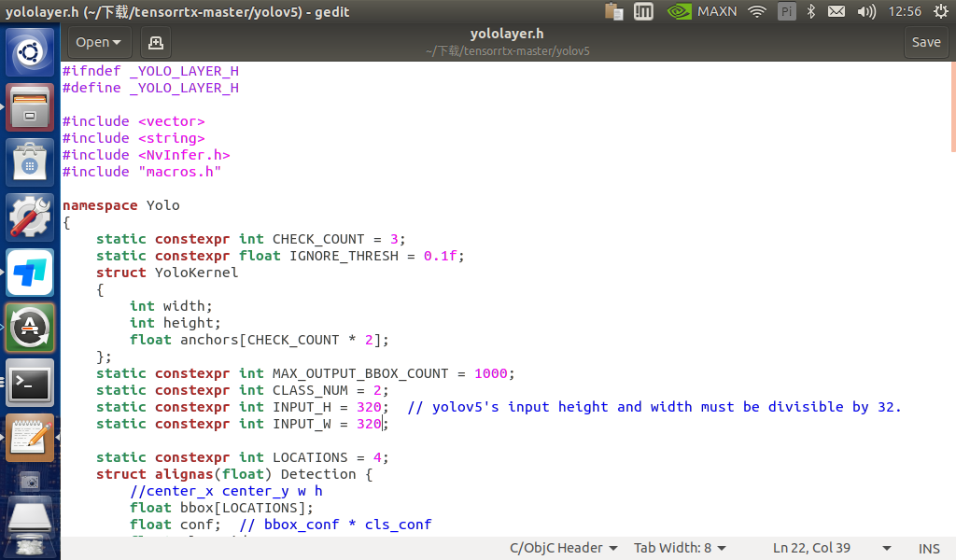Launch the TeamViewer-style blue arrow app
The image size is (956, 560).
click(30, 273)
